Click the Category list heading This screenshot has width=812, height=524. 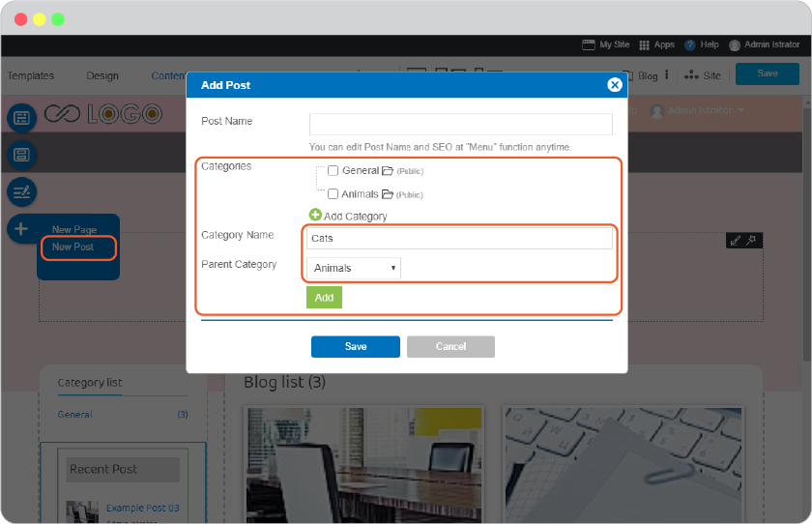pyautogui.click(x=90, y=383)
